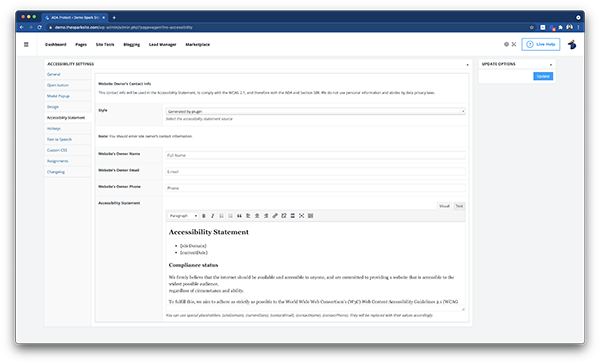Switch to the Modal Popup tab
The image size is (600, 364).
click(x=58, y=96)
